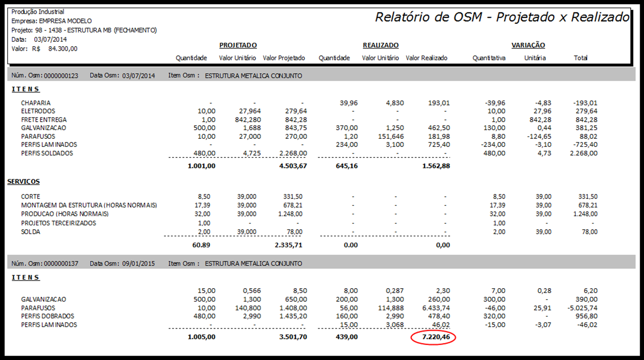
Task: Select the projected value 1.435,20
Action: tap(294, 316)
